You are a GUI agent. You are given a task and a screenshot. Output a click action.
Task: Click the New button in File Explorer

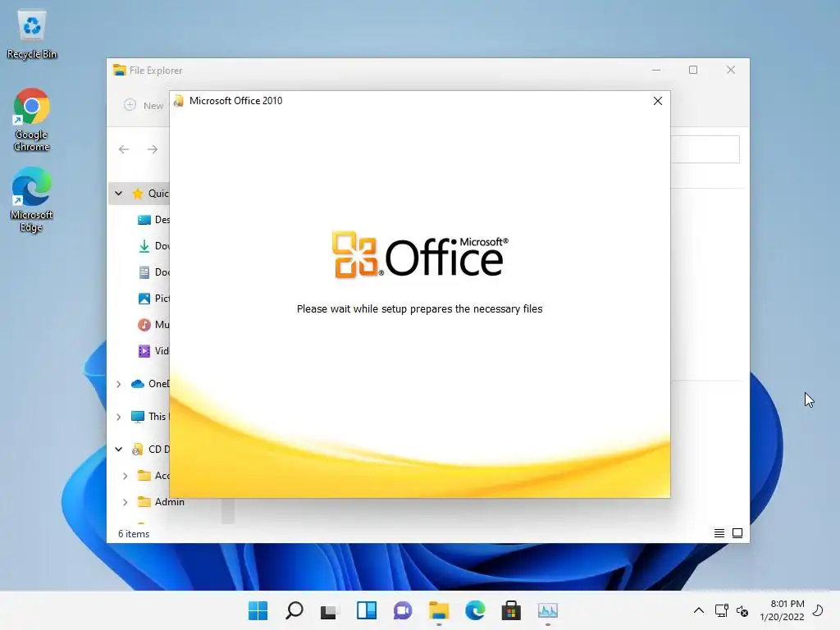click(144, 106)
